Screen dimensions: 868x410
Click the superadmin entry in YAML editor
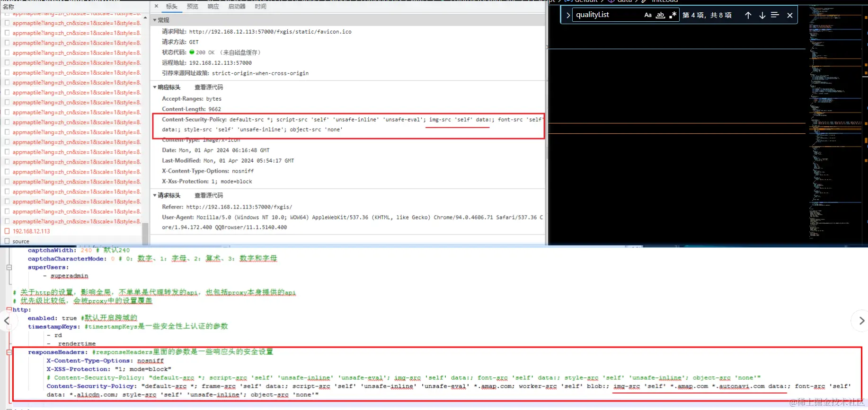point(69,276)
